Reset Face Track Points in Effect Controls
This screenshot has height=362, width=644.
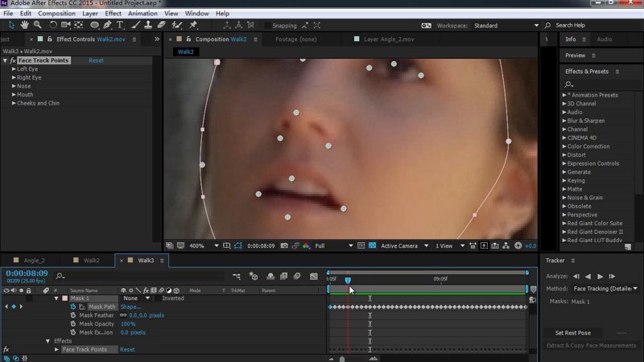pyautogui.click(x=96, y=60)
